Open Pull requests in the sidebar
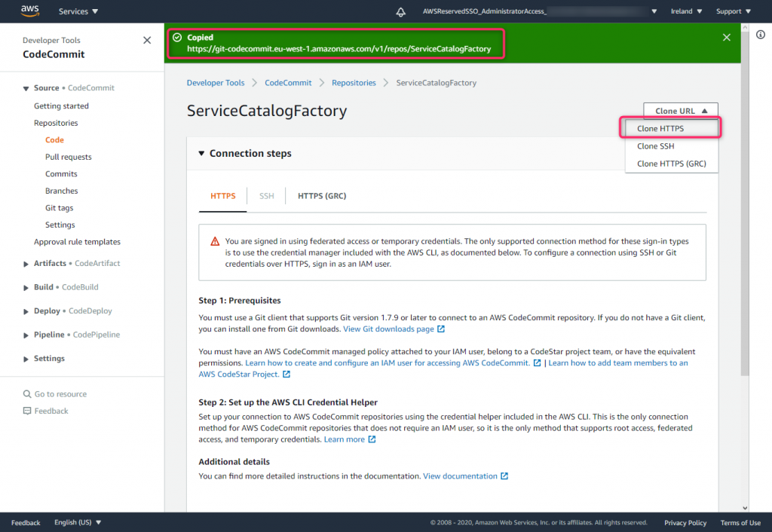 [69, 157]
